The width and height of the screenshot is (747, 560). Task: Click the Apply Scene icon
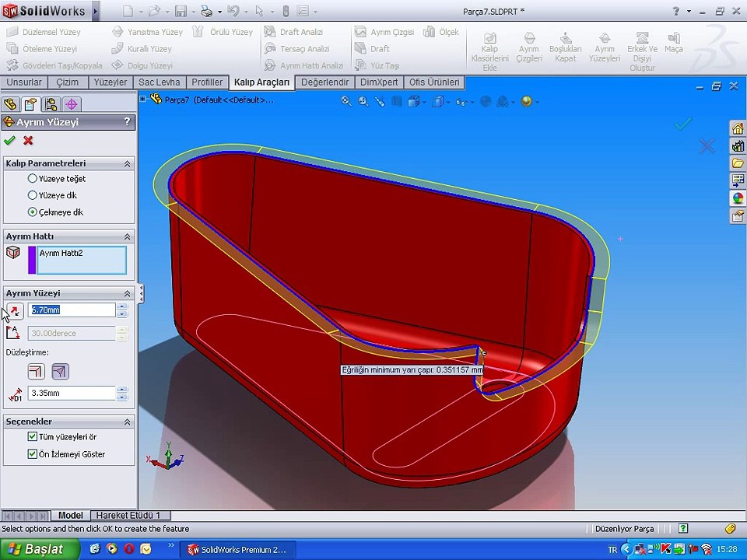502,101
